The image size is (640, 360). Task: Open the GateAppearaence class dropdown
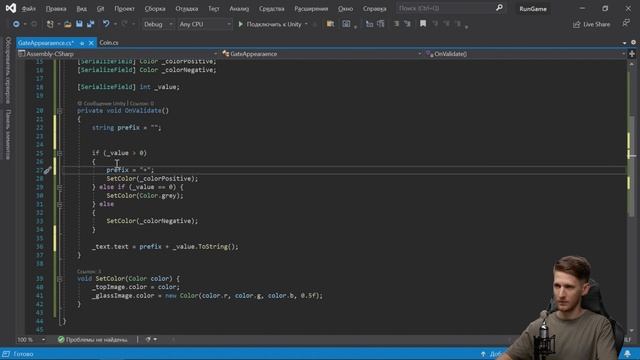click(322, 54)
